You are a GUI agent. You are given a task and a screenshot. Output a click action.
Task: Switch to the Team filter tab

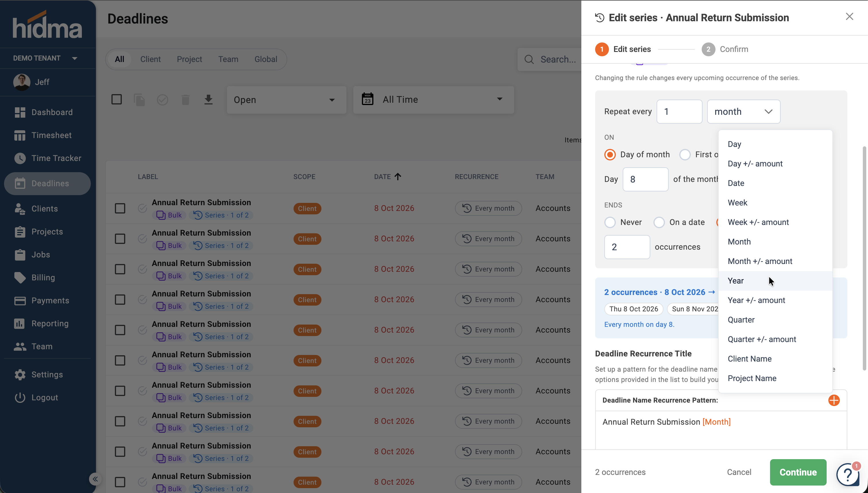pos(228,59)
